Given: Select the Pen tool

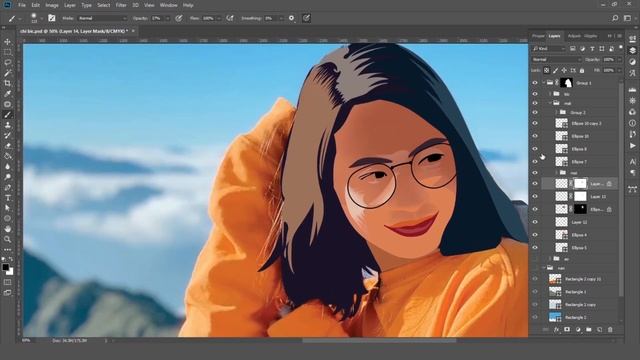Looking at the screenshot, I should click(x=7, y=187).
